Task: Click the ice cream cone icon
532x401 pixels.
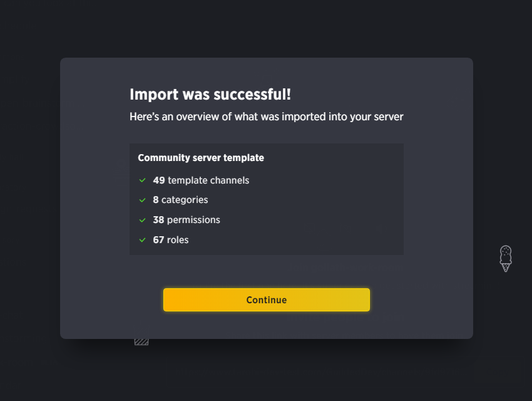Action: click(x=506, y=259)
